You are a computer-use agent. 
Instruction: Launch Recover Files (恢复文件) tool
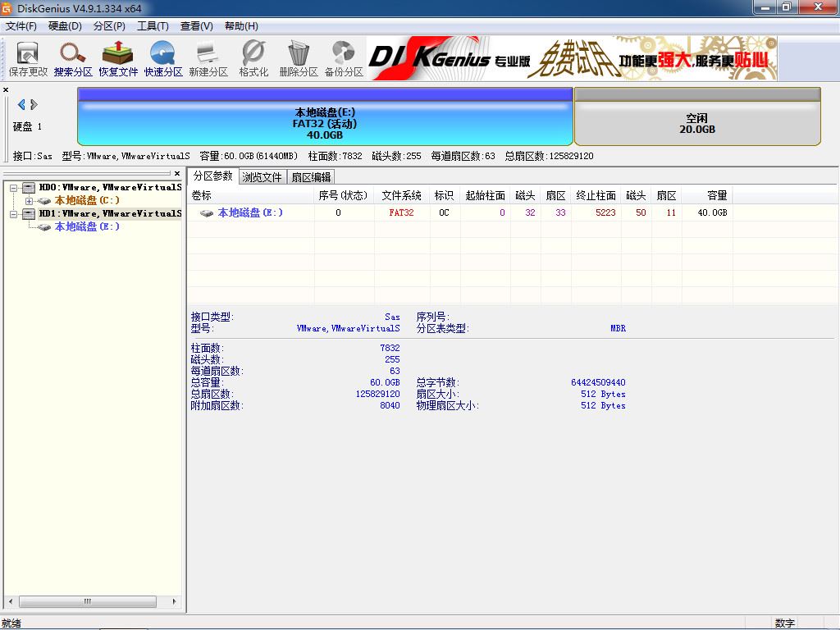[118, 59]
